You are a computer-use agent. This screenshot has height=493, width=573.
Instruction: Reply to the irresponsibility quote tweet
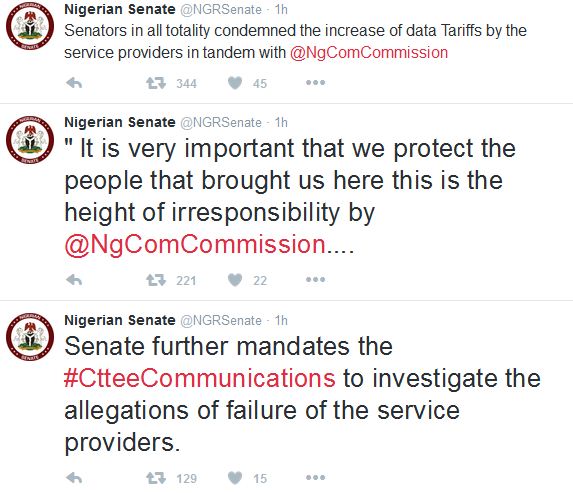(x=74, y=280)
